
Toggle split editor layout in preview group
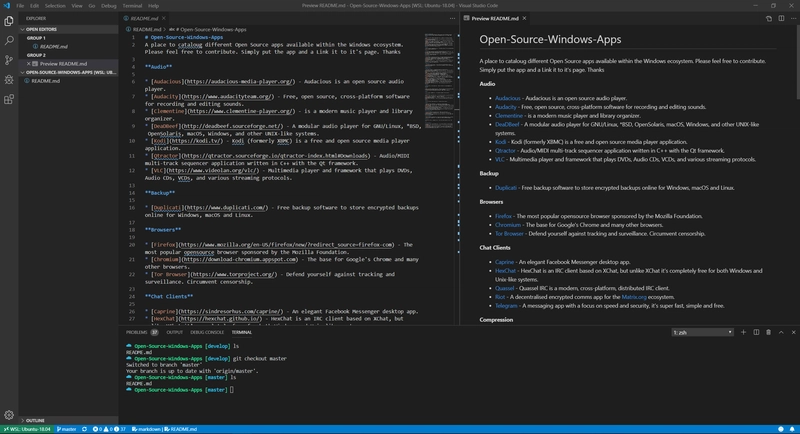coord(781,18)
